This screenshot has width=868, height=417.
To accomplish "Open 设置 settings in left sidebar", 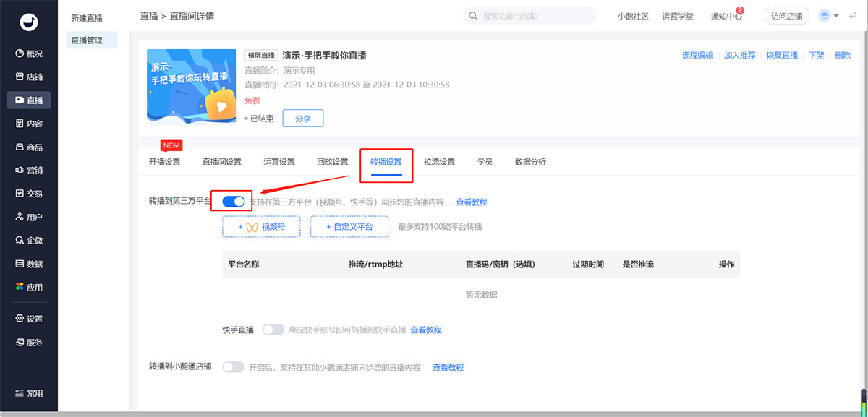I will coord(29,319).
